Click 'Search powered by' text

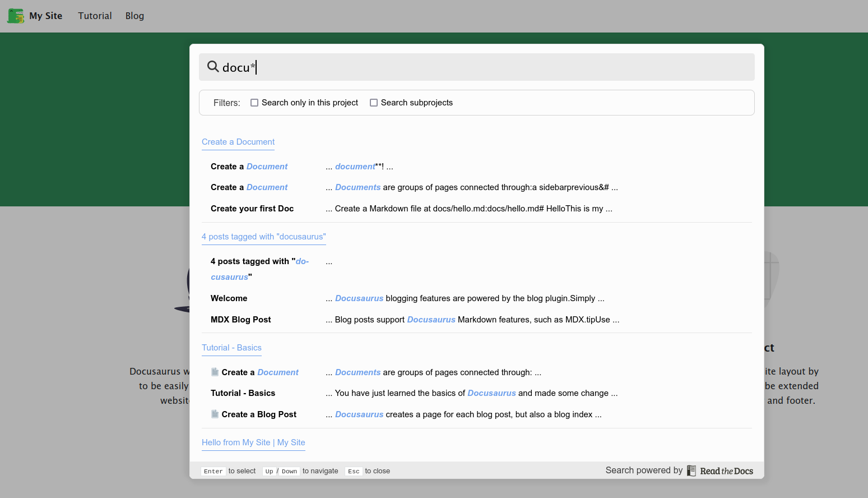[644, 471]
